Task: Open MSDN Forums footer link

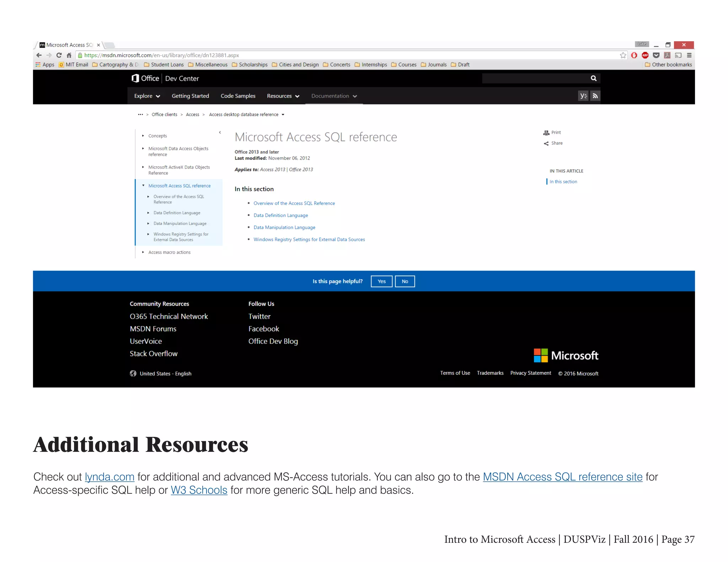Action: [x=153, y=329]
